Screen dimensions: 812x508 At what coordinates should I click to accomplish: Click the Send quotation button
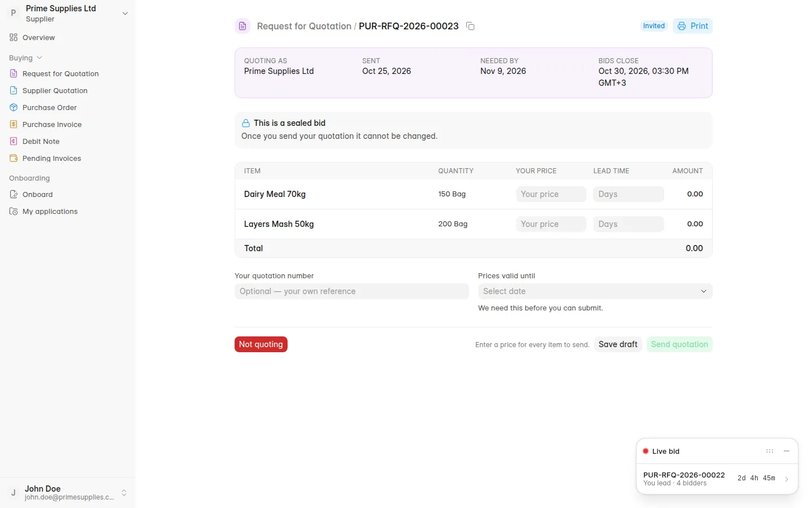[679, 344]
